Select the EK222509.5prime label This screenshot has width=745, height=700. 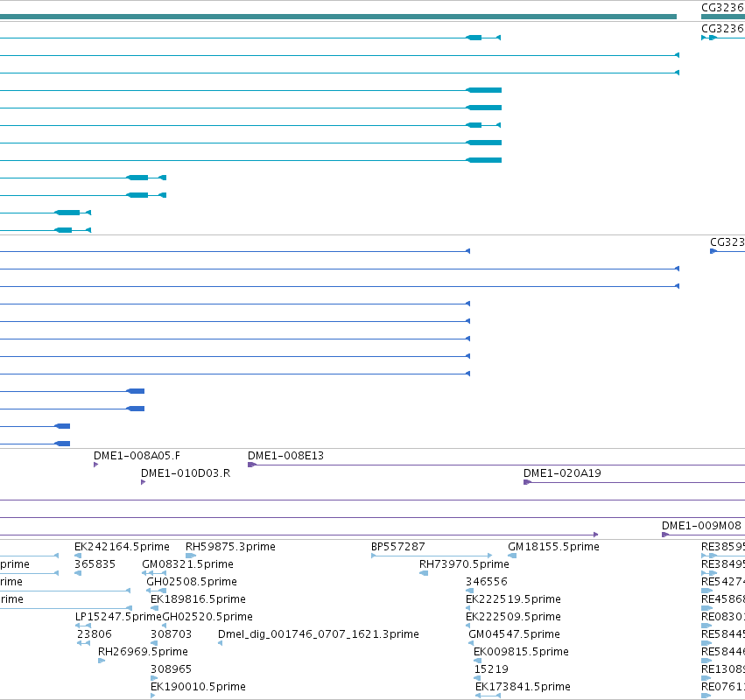pyautogui.click(x=513, y=617)
